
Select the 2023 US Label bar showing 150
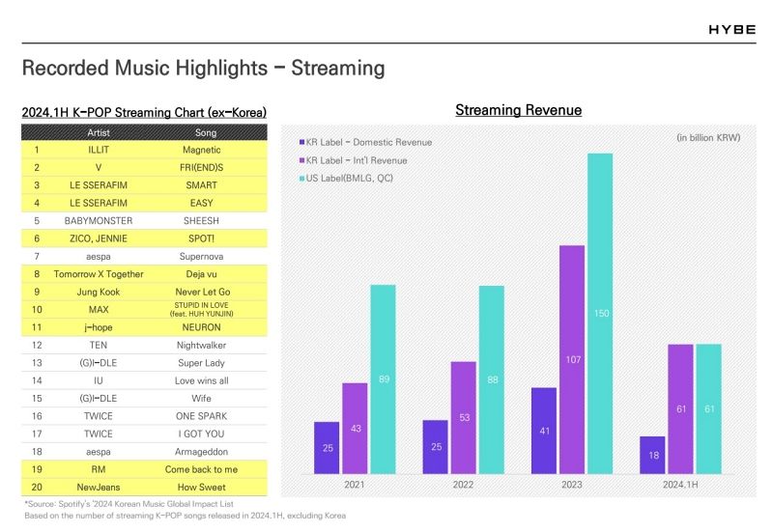point(600,313)
